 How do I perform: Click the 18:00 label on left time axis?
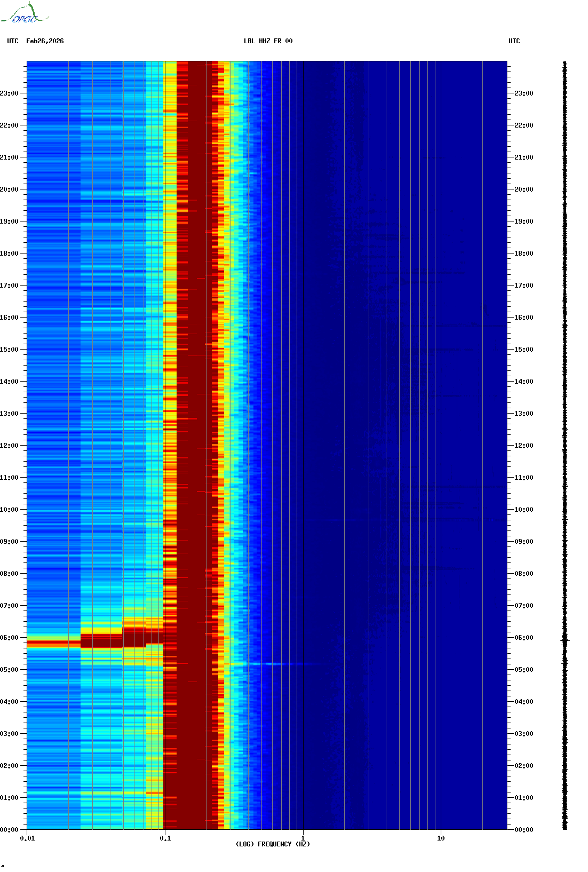coord(9,253)
